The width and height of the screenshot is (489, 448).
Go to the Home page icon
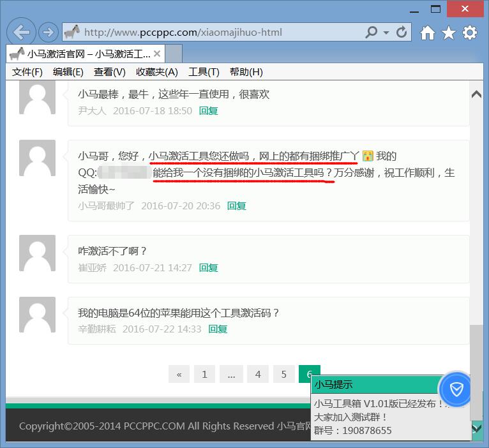[x=427, y=33]
